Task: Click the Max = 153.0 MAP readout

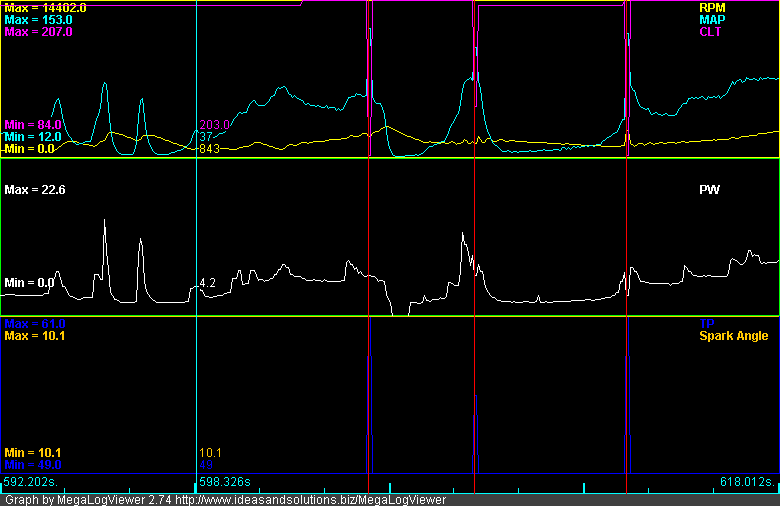Action: pyautogui.click(x=38, y=19)
